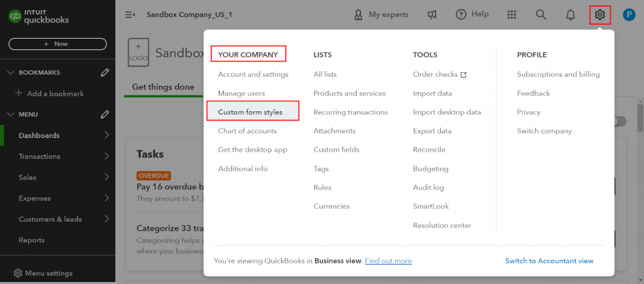Open Import desktop data
This screenshot has width=644, height=284.
point(447,112)
